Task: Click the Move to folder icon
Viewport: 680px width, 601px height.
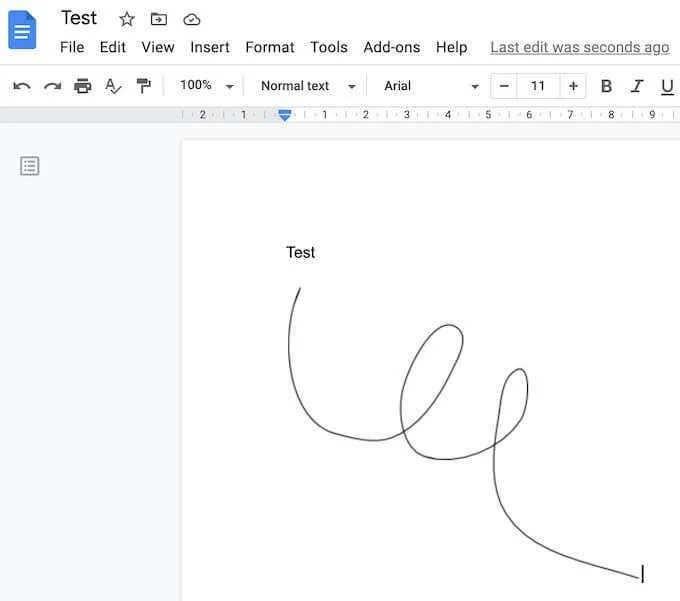Action: point(159,19)
